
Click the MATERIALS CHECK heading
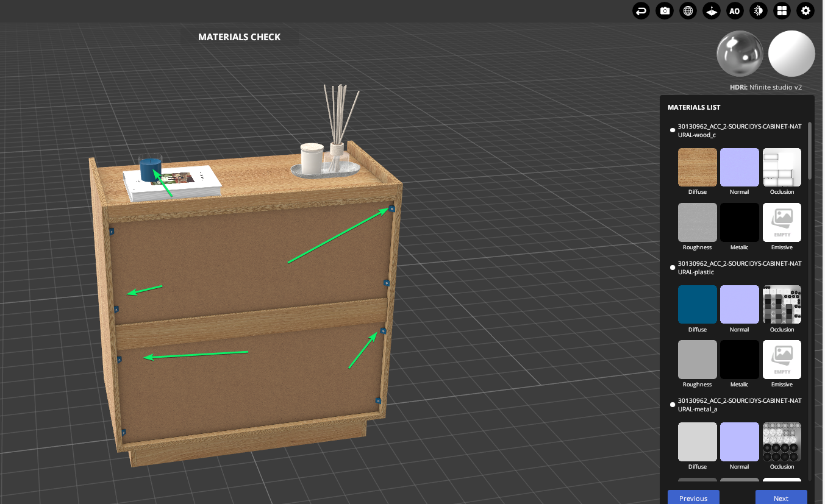tap(240, 37)
